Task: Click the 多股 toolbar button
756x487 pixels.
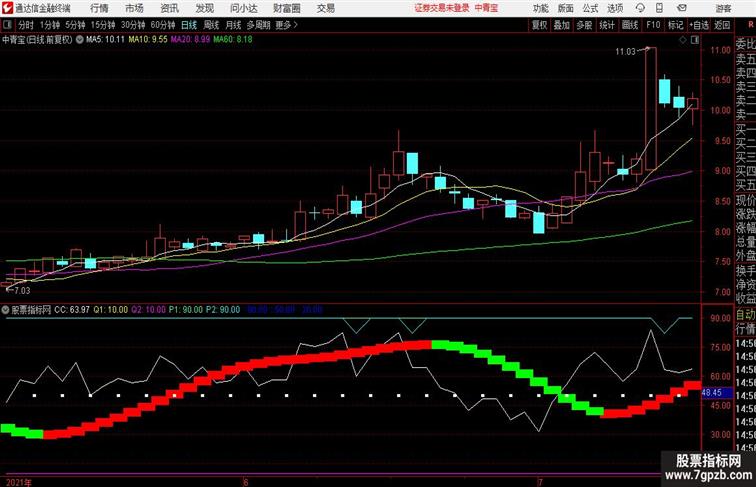Action: coord(584,25)
